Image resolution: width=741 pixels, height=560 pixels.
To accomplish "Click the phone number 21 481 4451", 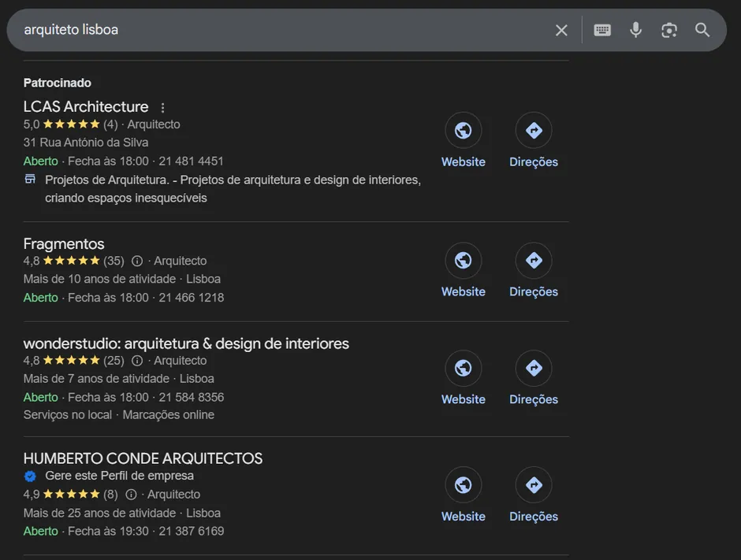I will pyautogui.click(x=191, y=161).
